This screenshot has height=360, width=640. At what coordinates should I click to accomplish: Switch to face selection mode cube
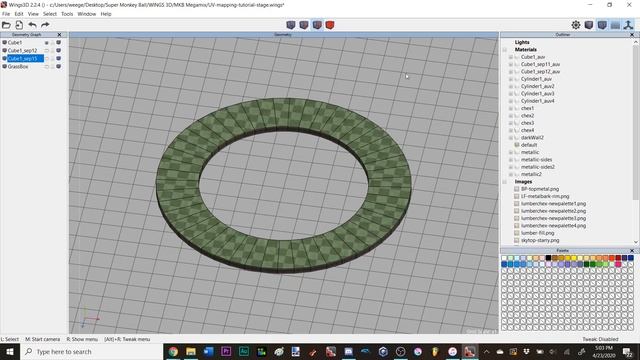click(317, 25)
